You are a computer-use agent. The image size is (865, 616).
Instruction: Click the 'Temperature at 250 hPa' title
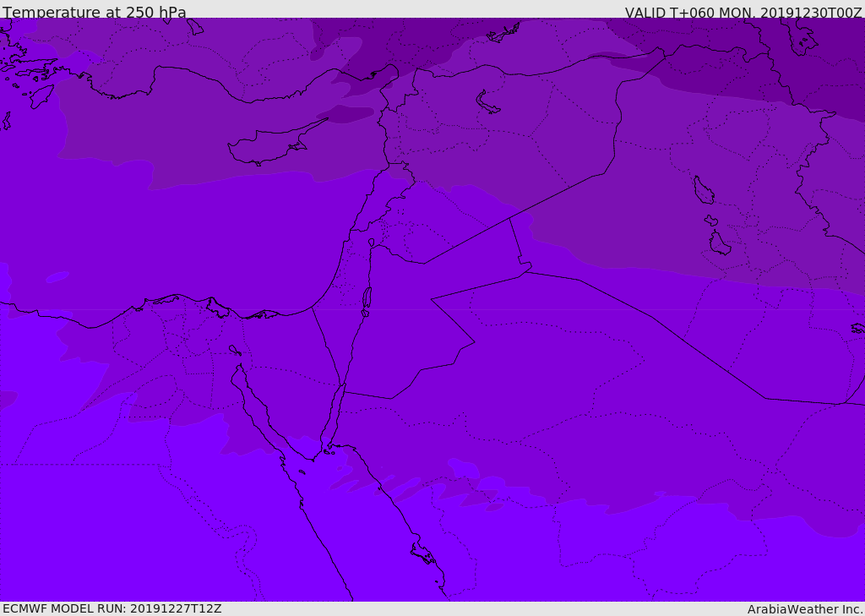[95, 12]
